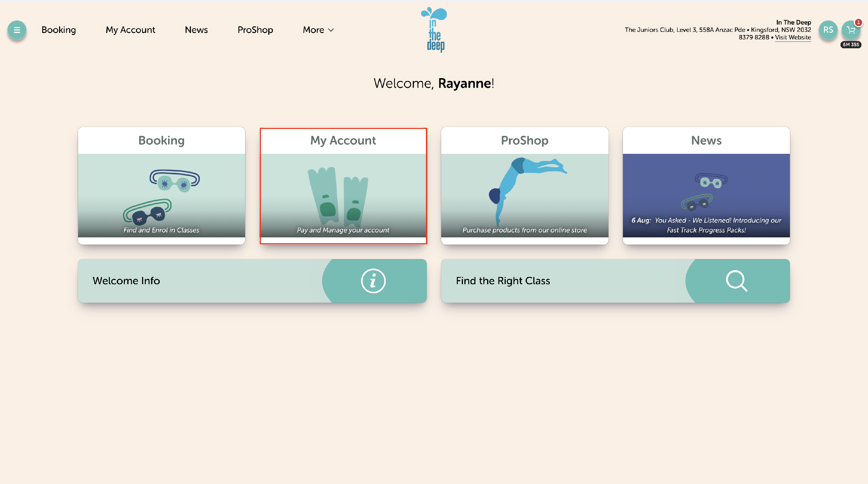868x484 pixels.
Task: Click the In The Deep logo
Action: (x=434, y=30)
